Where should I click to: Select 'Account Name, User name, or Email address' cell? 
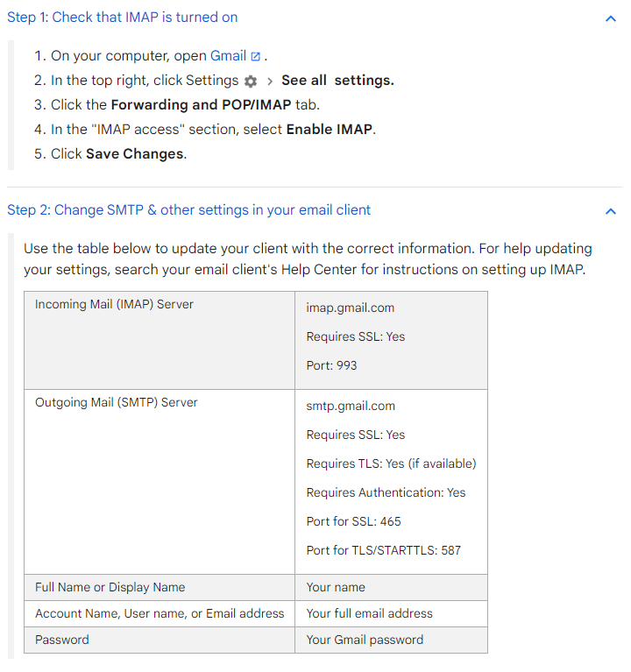tap(160, 613)
